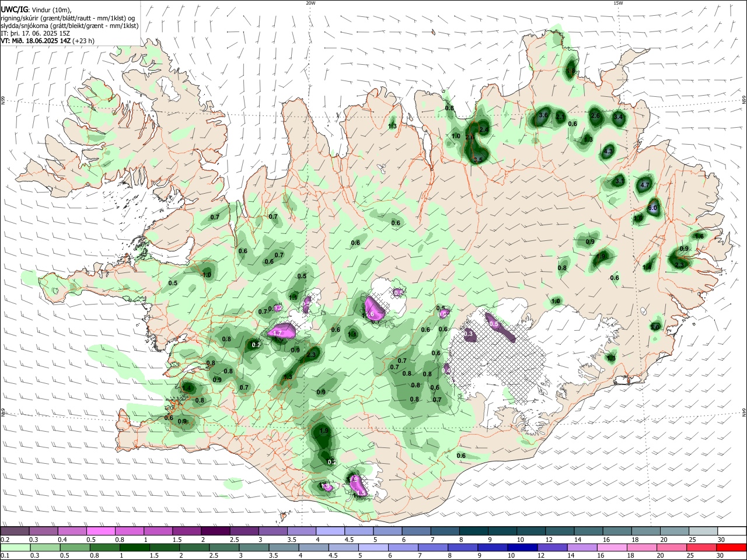The height and width of the screenshot is (560, 747).
Task: Select the 'IT: þri. 17. 06. 2025 15Z' line
Action: point(36,33)
